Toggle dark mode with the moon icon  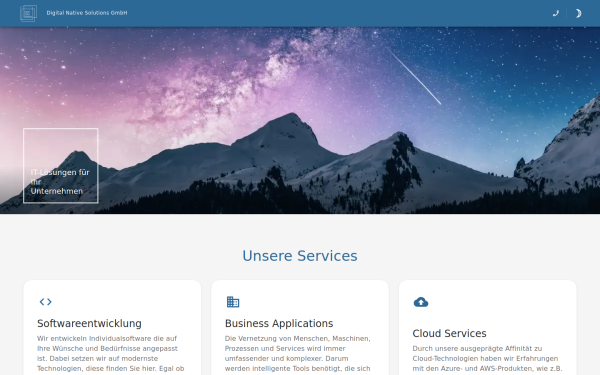point(578,13)
